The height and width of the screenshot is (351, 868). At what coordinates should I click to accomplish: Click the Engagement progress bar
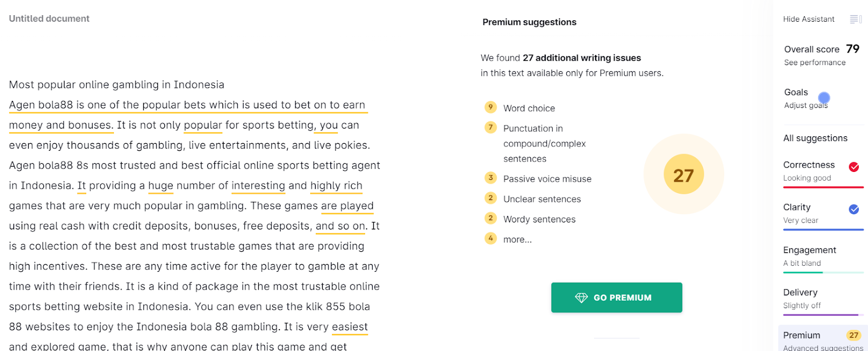[822, 272]
